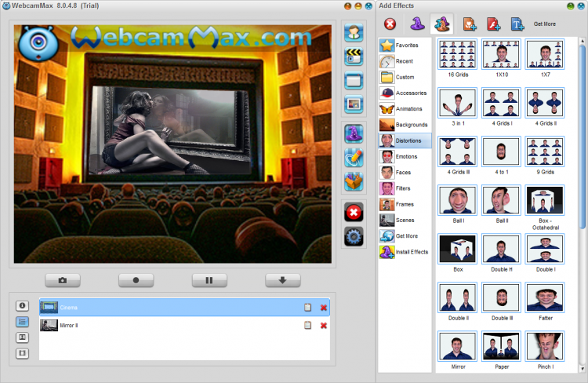The image size is (588, 383).
Task: Click the add image effect icon
Action: point(470,24)
